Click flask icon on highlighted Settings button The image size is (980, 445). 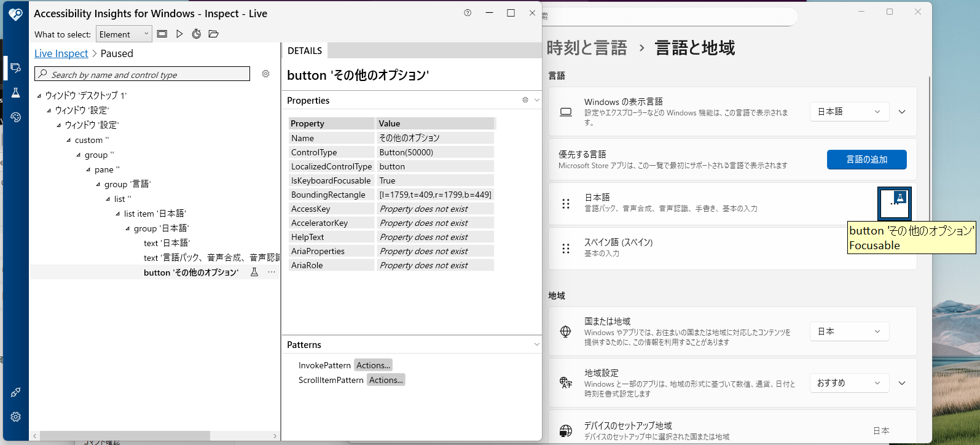[x=900, y=198]
